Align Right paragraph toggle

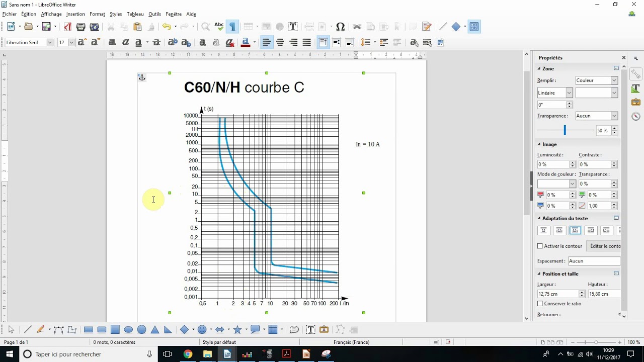(x=294, y=43)
